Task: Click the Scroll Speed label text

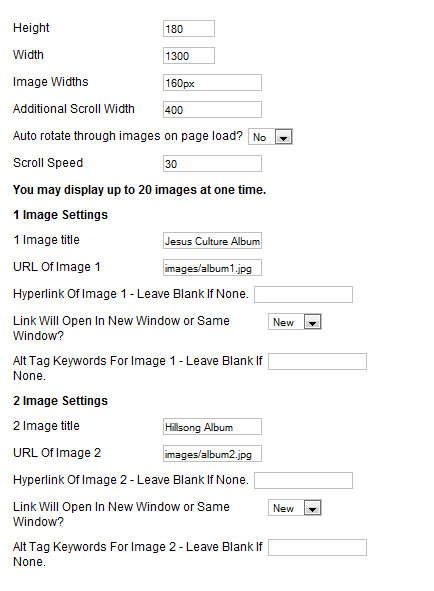Action: [x=48, y=163]
